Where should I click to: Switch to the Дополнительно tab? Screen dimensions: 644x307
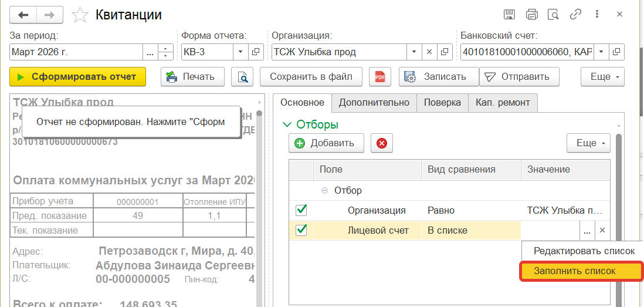point(374,102)
